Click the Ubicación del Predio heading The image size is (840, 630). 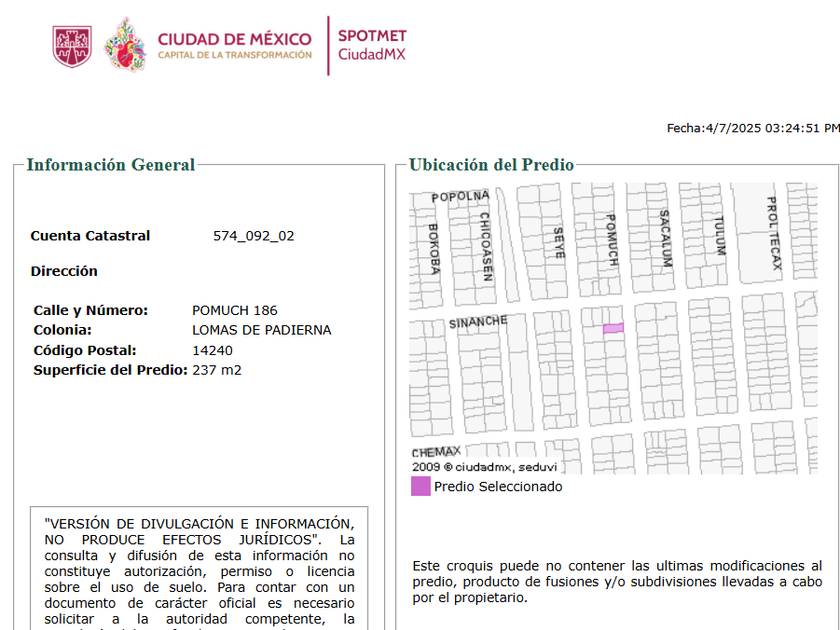click(x=491, y=165)
